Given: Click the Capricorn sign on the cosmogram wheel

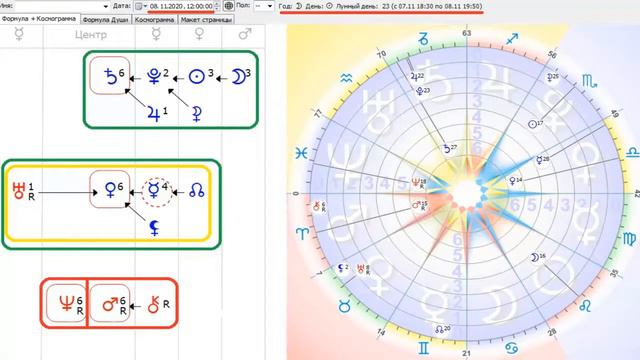Looking at the screenshot, I should pos(424,39).
